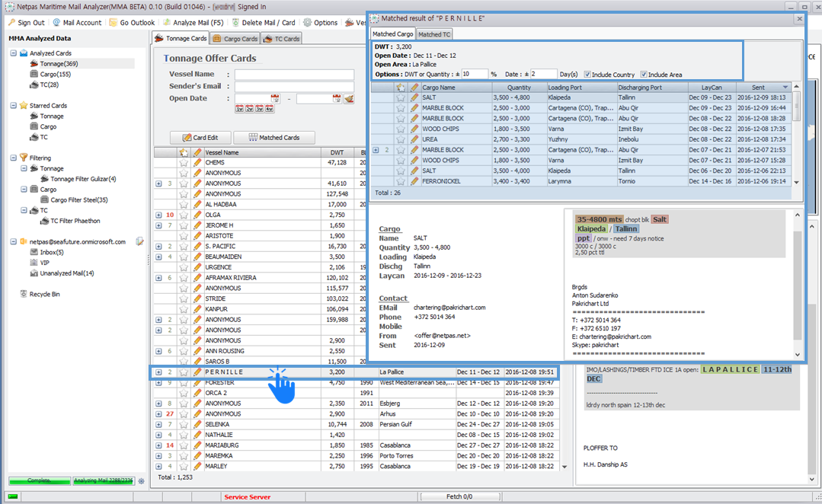Collapse the netpas@seafuture mail account node

(x=13, y=241)
